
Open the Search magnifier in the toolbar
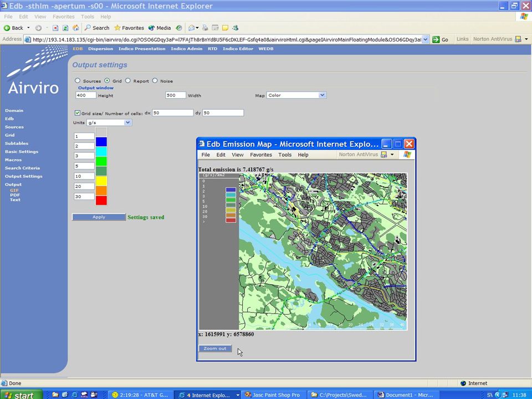pos(88,28)
